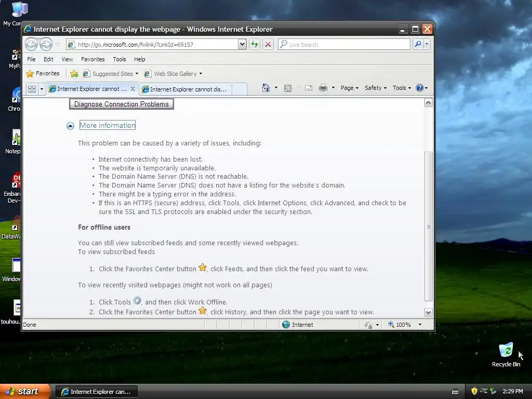This screenshot has width=532, height=399.
Task: Open the search provider dropdown arrow
Action: click(427, 44)
